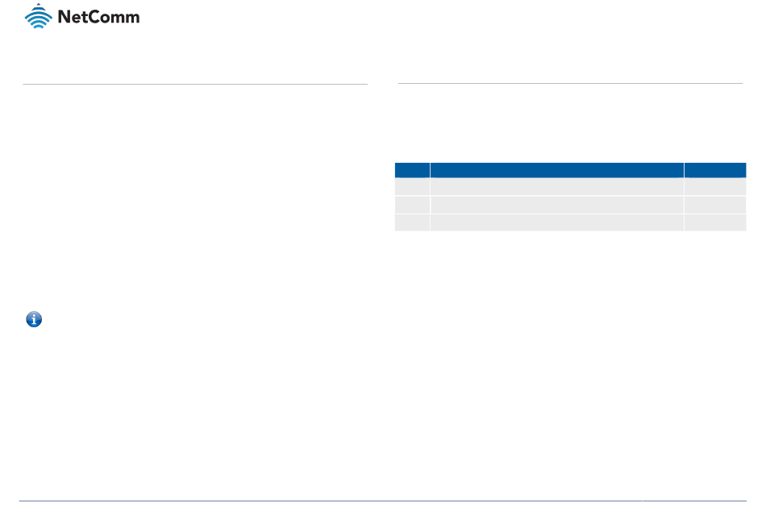Click the letter C in NetComm wordmark
The width and height of the screenshot is (766, 532).
[95, 17]
